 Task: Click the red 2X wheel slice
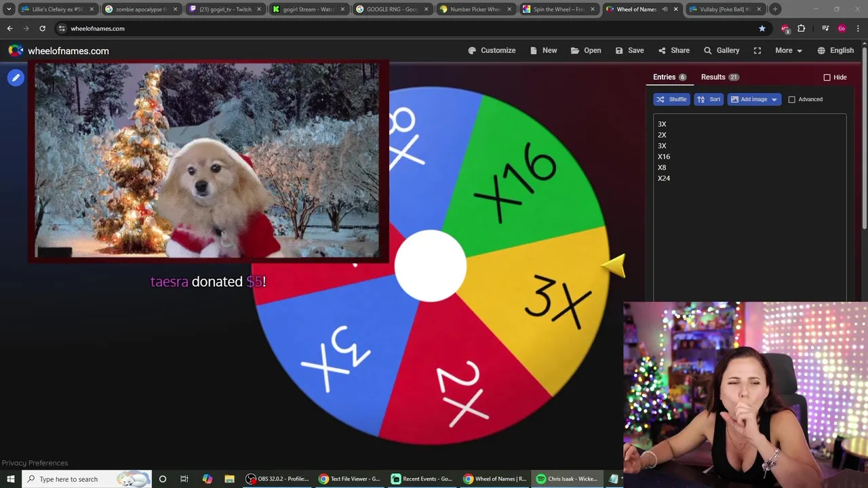(461, 383)
